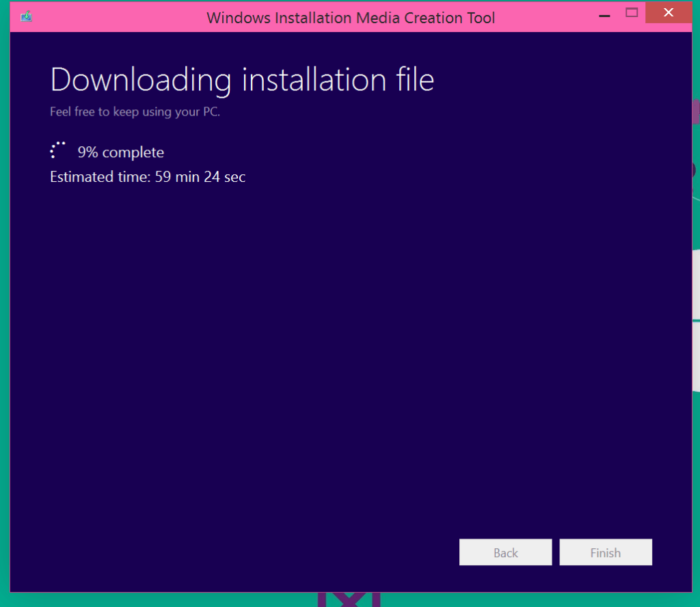Image resolution: width=700 pixels, height=607 pixels.
Task: Click the '9% complete' text
Action: click(x=120, y=152)
